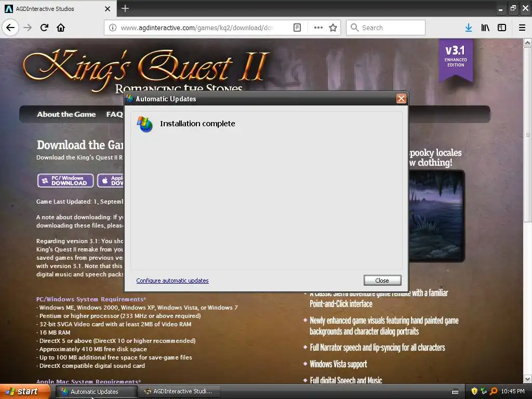Click the Windows update tray icon
Image resolution: width=532 pixels, height=399 pixels.
point(484,391)
